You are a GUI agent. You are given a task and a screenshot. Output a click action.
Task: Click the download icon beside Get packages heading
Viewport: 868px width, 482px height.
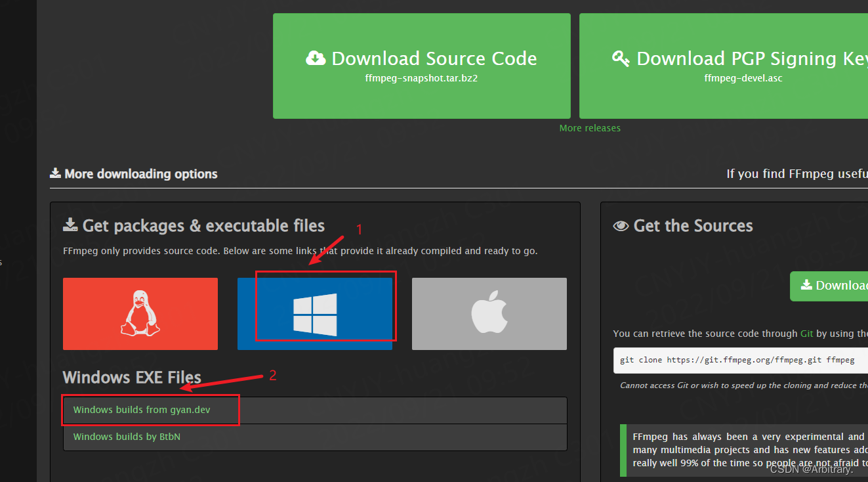(x=70, y=225)
